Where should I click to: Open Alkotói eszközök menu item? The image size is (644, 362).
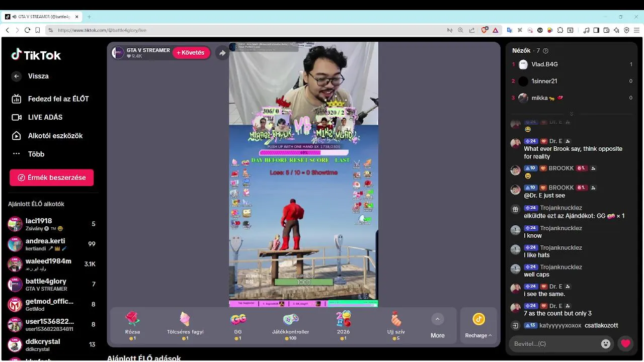pyautogui.click(x=47, y=136)
